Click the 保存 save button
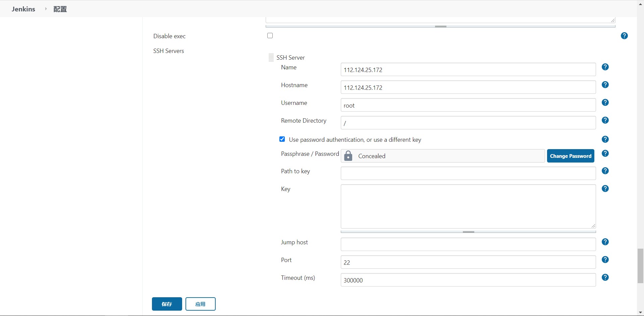The width and height of the screenshot is (644, 316). (x=167, y=304)
